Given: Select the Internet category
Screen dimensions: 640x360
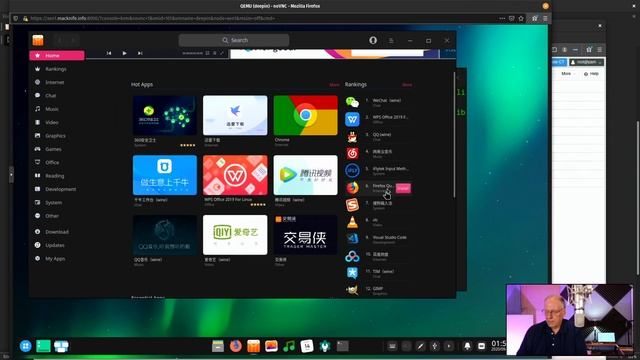Looking at the screenshot, I should coord(56,82).
